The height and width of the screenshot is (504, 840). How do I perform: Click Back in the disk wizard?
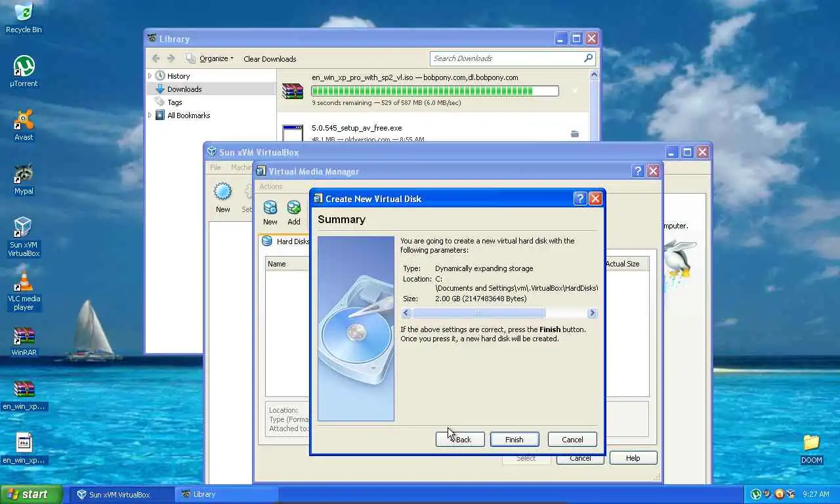pyautogui.click(x=460, y=440)
